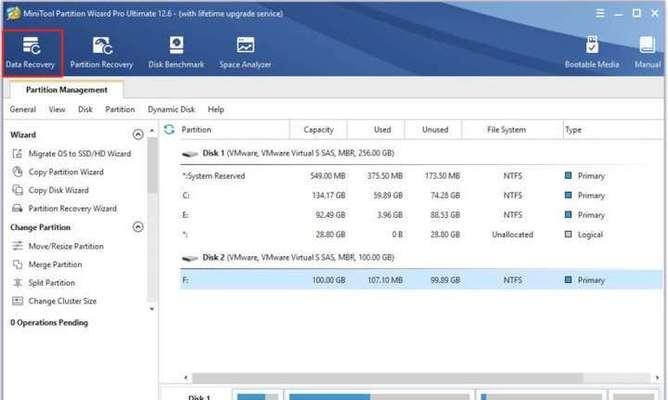This screenshot has height=400, width=668.
Task: Open the Dynamic Disk menu
Action: pos(171,109)
